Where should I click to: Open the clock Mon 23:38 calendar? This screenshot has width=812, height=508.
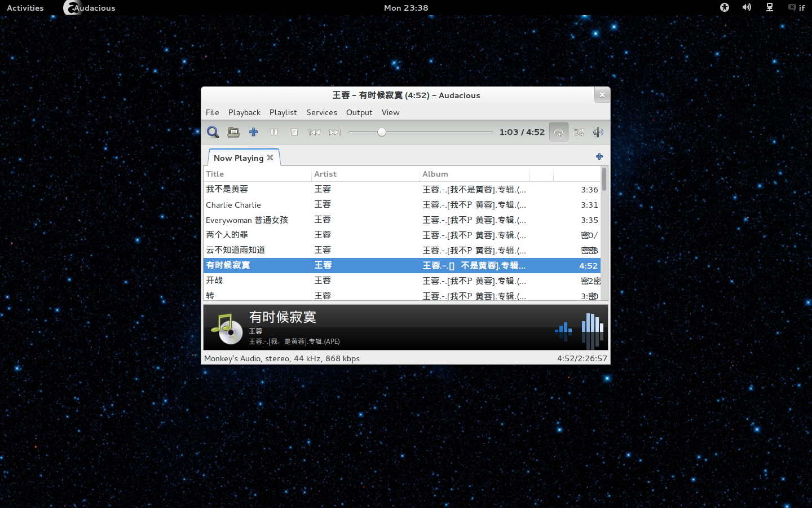(x=406, y=8)
